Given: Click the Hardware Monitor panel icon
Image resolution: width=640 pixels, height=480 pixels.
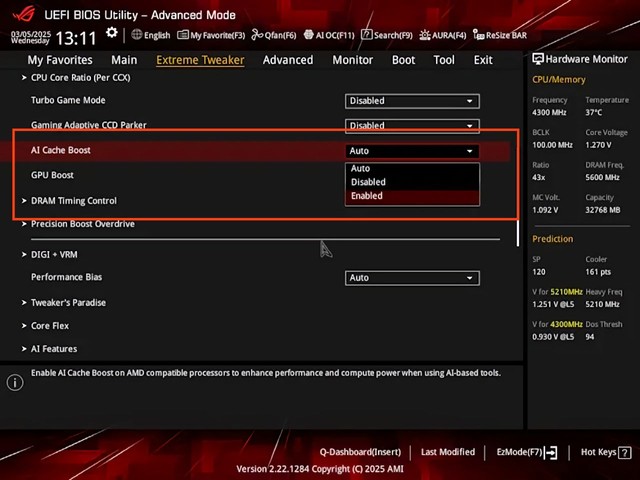Looking at the screenshot, I should tap(538, 59).
